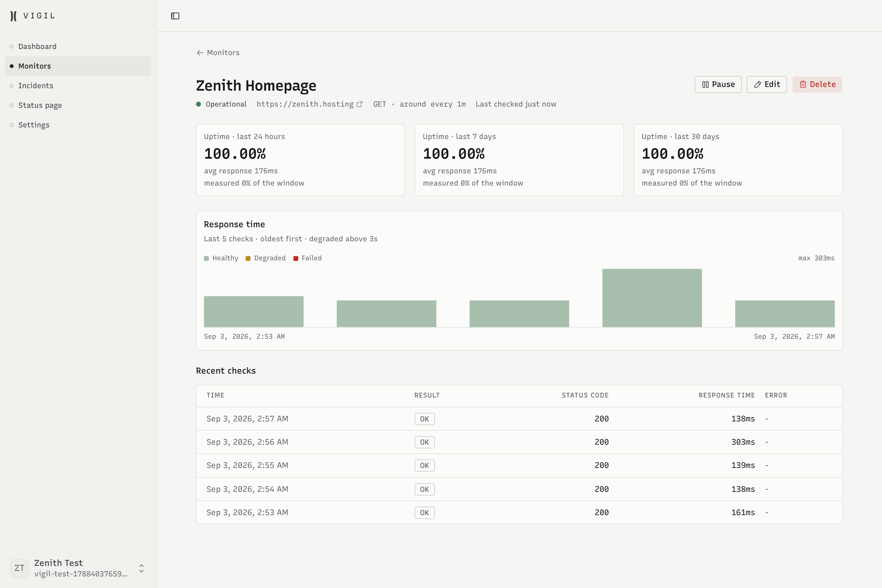Click the 303ms response time value

click(743, 442)
